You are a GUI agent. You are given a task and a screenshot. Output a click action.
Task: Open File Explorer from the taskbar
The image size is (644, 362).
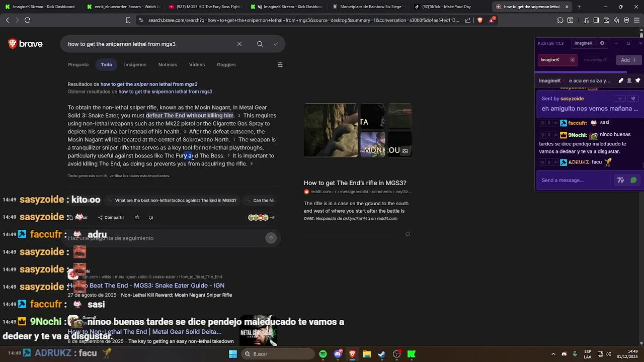367,354
